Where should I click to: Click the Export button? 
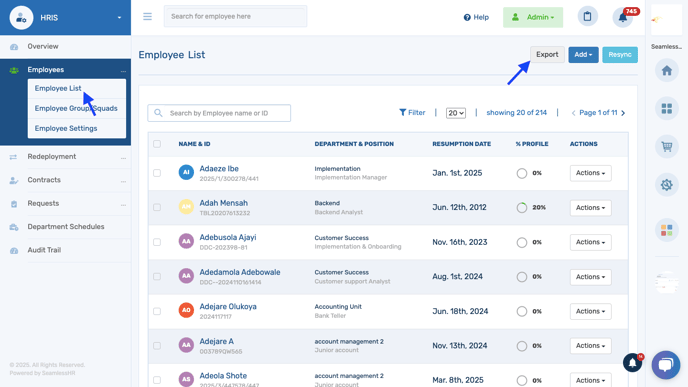coord(547,54)
